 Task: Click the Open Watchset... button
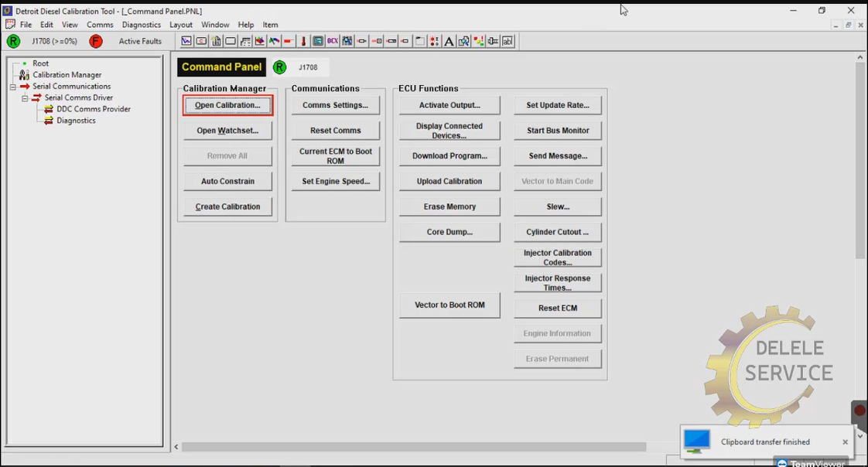point(227,131)
